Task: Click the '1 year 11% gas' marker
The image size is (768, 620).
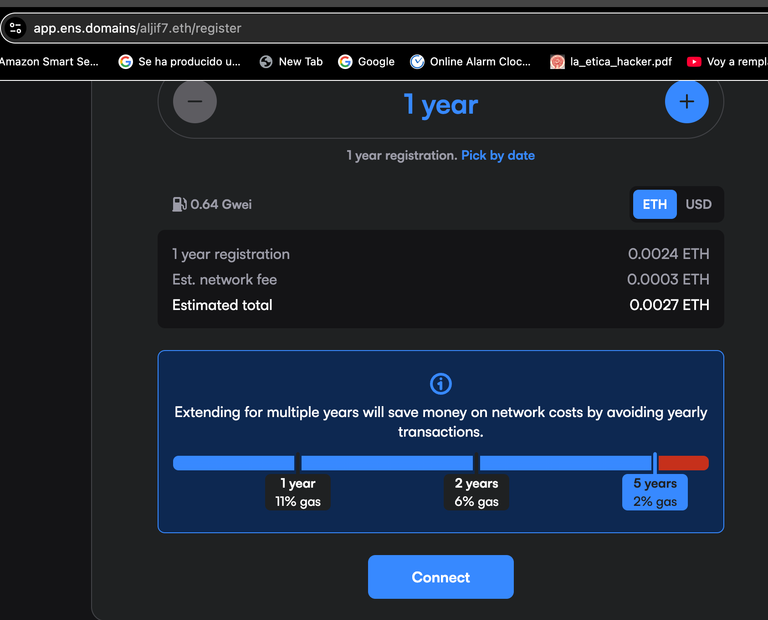Action: (298, 492)
